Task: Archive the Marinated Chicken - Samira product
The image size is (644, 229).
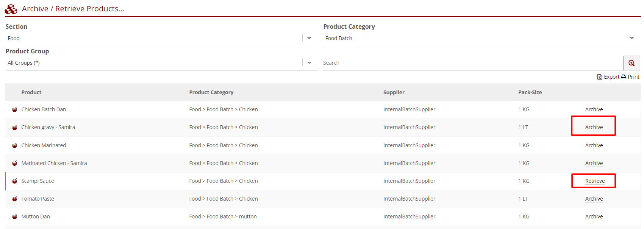Action: [x=594, y=163]
